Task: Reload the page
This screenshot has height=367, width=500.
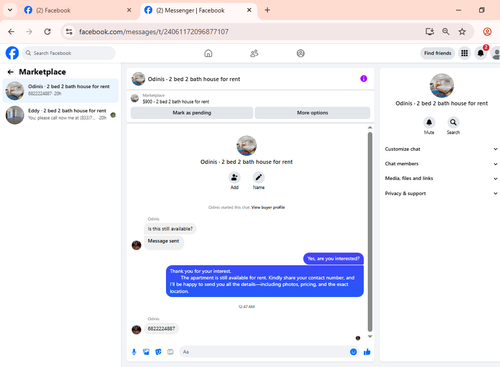Action: click(47, 32)
